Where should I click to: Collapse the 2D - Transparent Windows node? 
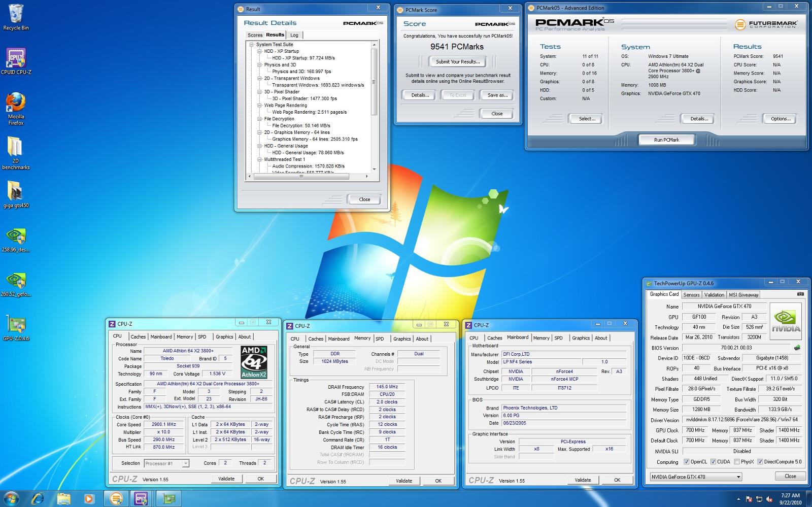pyautogui.click(x=259, y=79)
